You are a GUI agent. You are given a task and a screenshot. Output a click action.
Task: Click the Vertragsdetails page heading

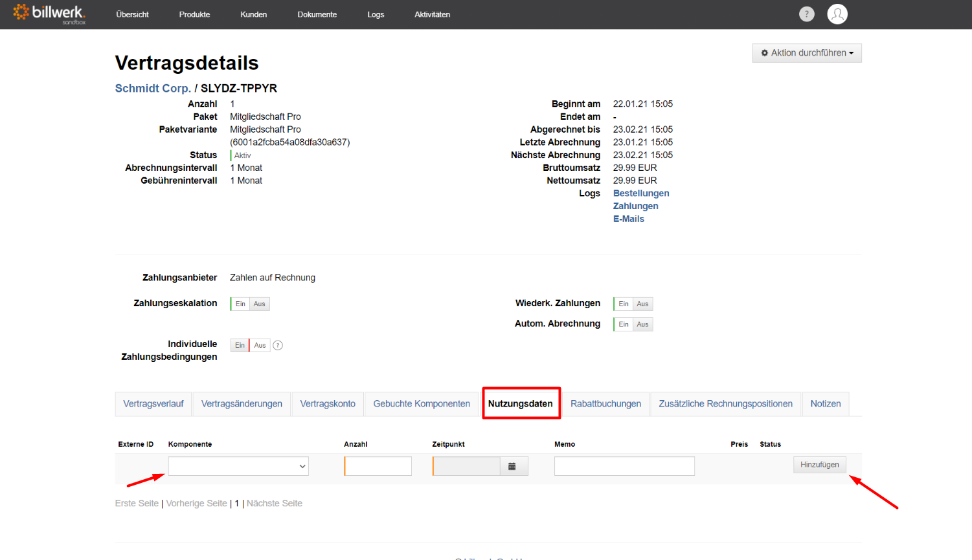coord(187,63)
